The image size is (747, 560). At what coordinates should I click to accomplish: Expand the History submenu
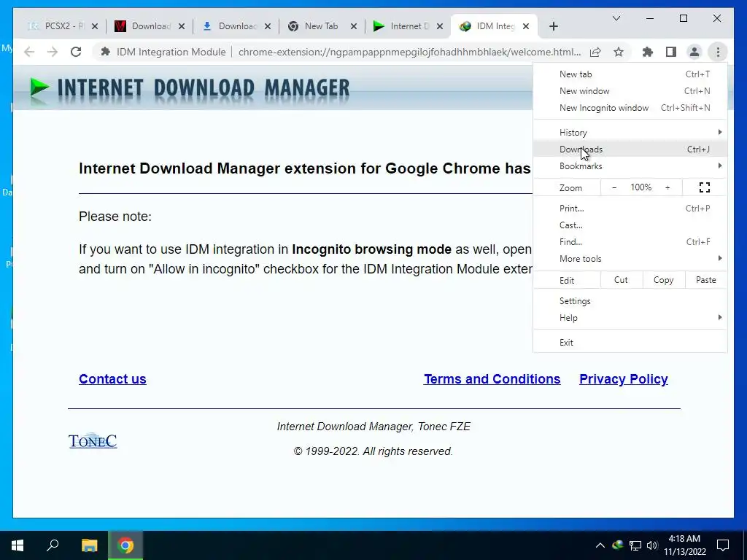(630, 133)
